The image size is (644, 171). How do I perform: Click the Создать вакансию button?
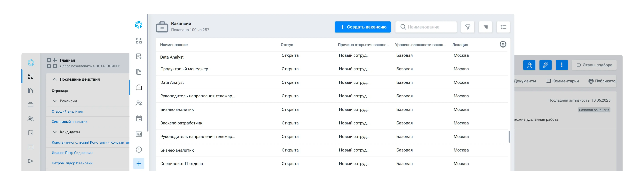point(363,27)
